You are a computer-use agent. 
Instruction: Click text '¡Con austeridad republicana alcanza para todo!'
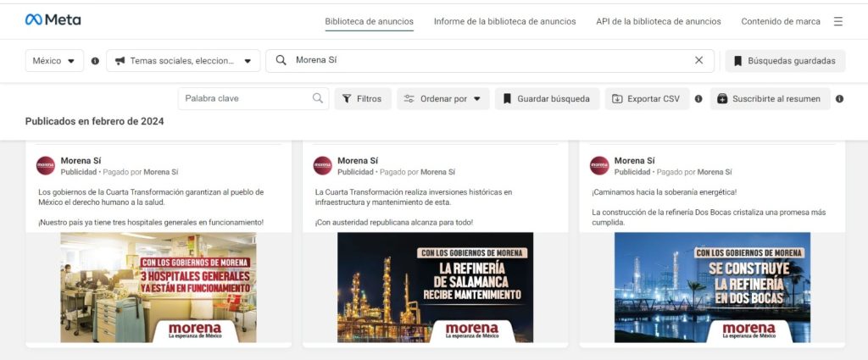pos(394,222)
